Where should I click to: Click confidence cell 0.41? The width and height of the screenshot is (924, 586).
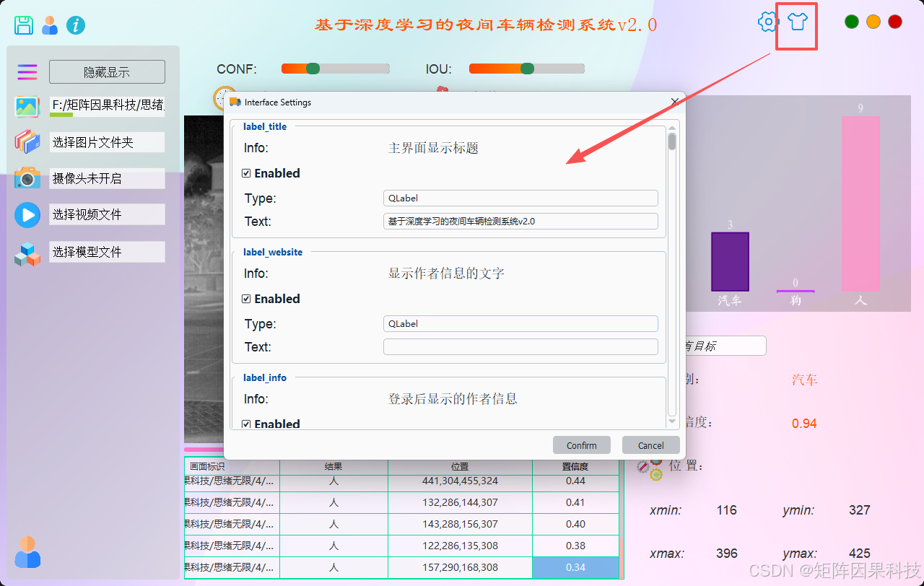coord(575,502)
